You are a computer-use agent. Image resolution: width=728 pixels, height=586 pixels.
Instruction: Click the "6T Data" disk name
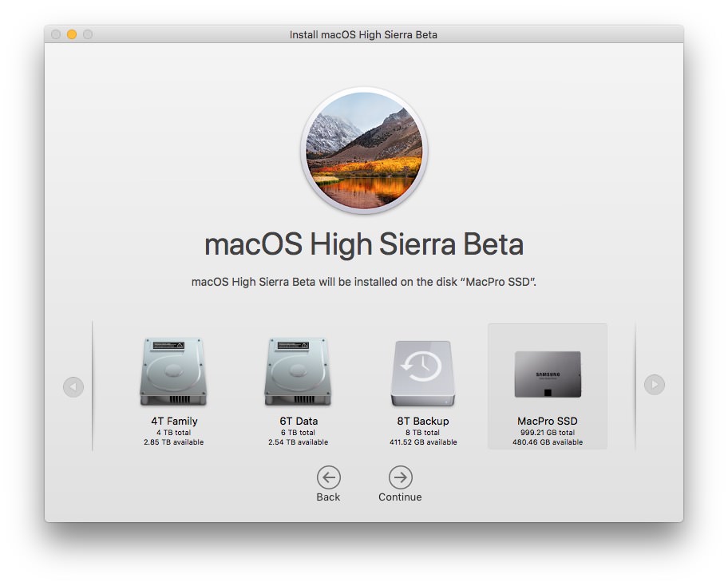point(299,422)
